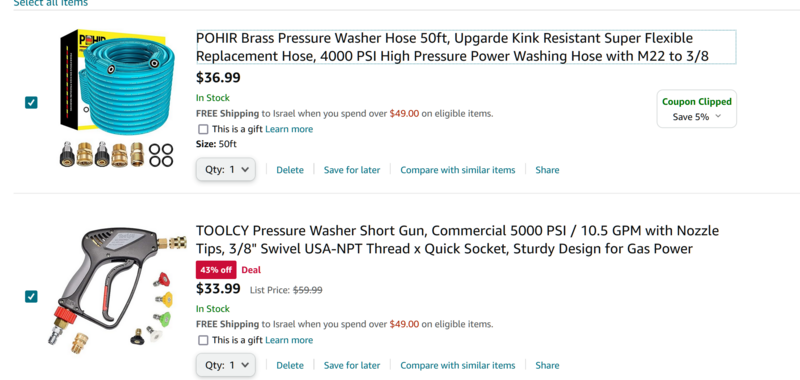Compare the TOOLCY gun with similar items

coord(458,365)
